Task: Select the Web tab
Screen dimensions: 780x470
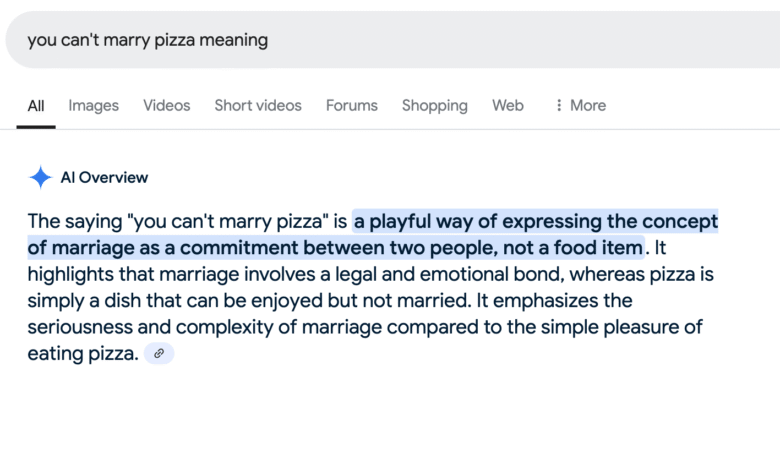Action: (508, 105)
